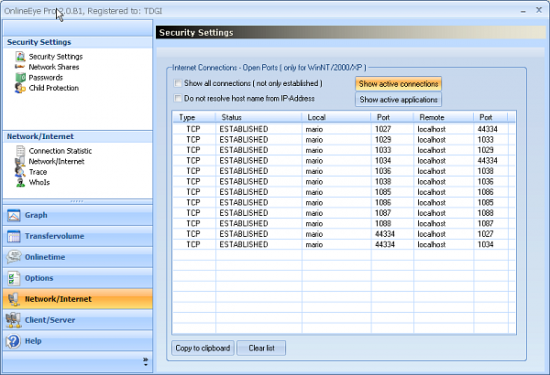
Task: Click the Client/Server computers icon
Action: pos(13,320)
